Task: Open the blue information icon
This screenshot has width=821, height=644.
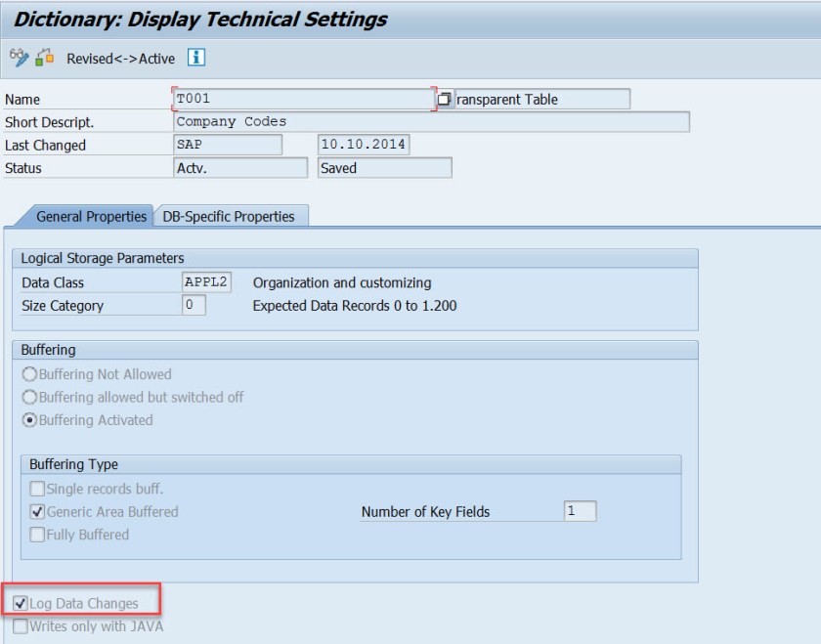Action: coord(196,59)
